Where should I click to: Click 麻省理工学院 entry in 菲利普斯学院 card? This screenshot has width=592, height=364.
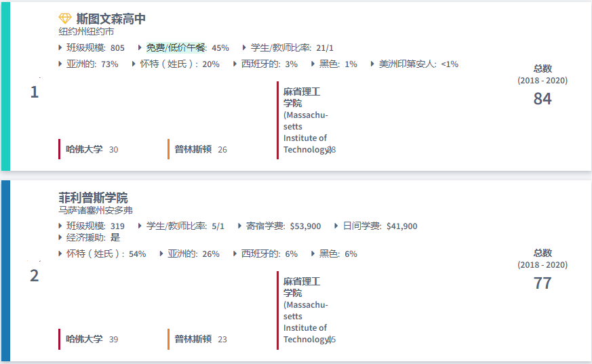pyautogui.click(x=304, y=310)
